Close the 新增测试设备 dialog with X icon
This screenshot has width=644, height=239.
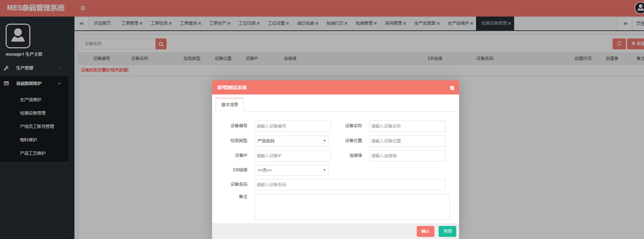pos(452,88)
